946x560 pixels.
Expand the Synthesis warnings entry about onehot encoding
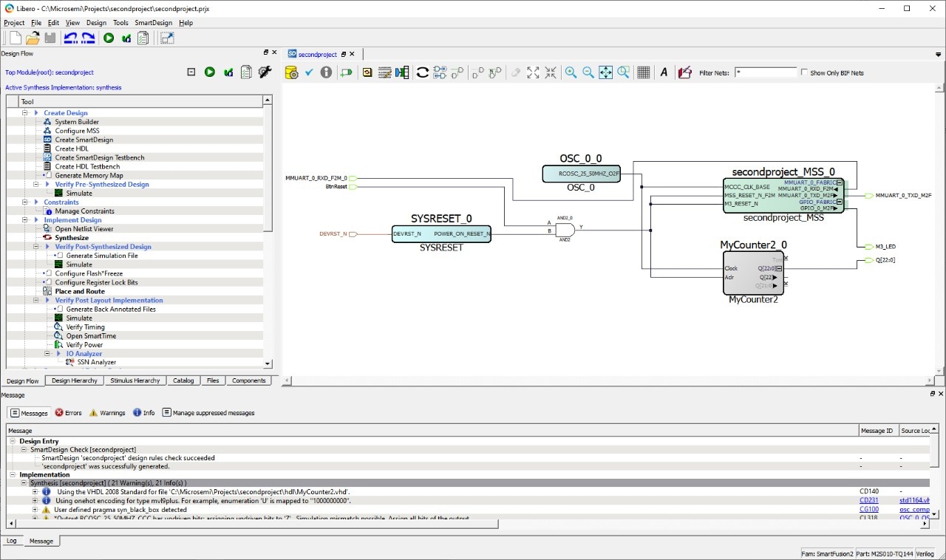click(35, 500)
